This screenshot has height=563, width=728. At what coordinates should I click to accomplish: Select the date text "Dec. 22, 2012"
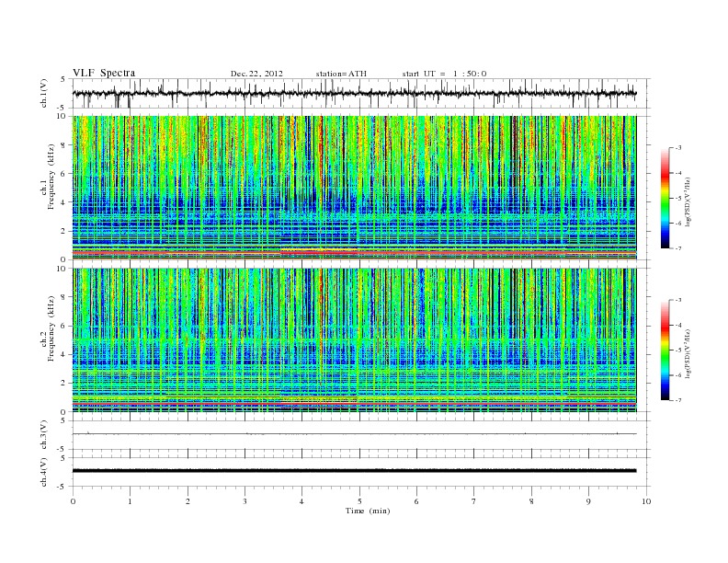tap(256, 74)
